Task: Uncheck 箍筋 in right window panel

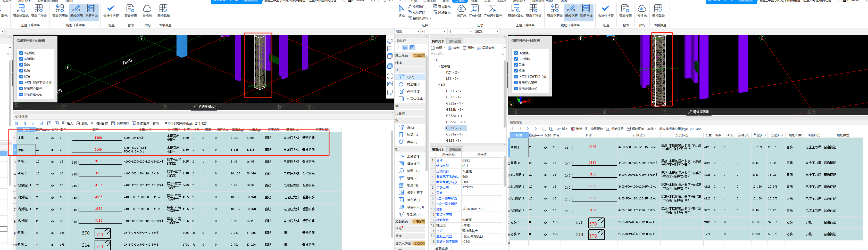Action: [516, 71]
